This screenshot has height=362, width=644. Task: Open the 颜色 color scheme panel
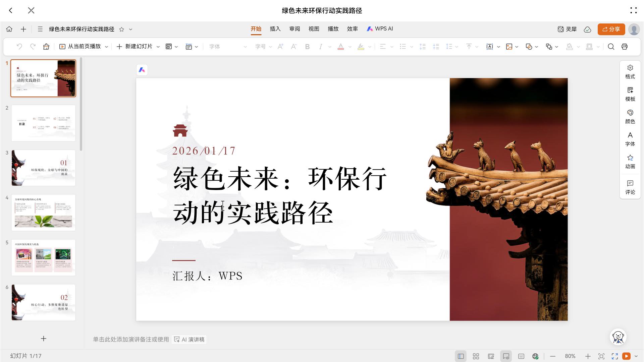(630, 117)
